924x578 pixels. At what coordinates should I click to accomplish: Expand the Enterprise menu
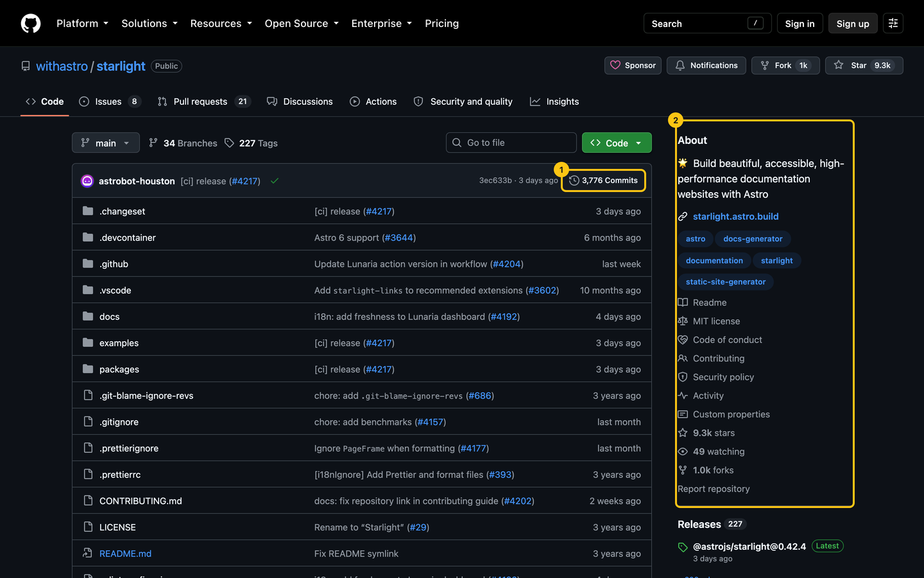[381, 23]
